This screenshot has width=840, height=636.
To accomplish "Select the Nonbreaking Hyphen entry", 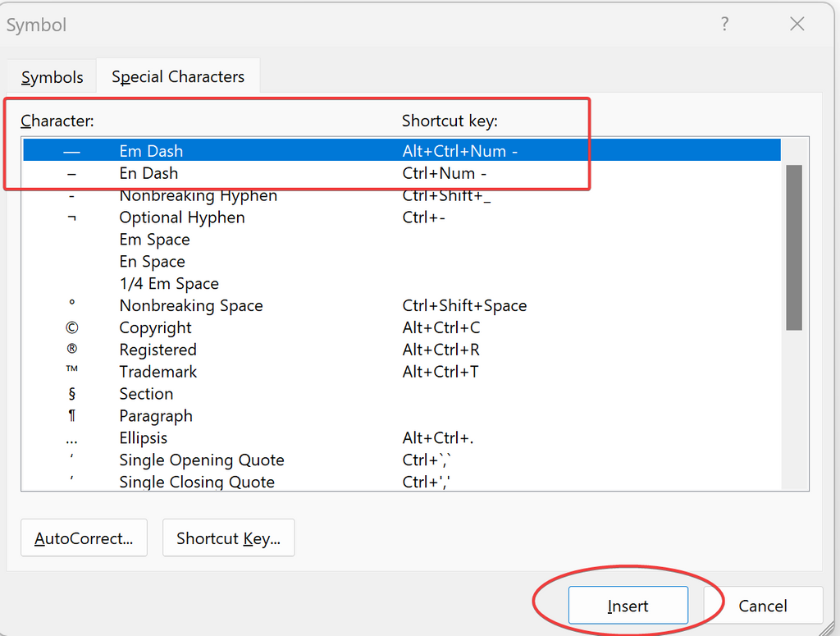I will click(198, 195).
